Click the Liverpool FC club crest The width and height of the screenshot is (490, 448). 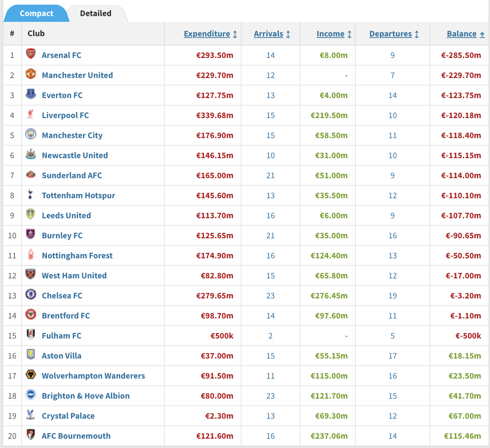[31, 114]
